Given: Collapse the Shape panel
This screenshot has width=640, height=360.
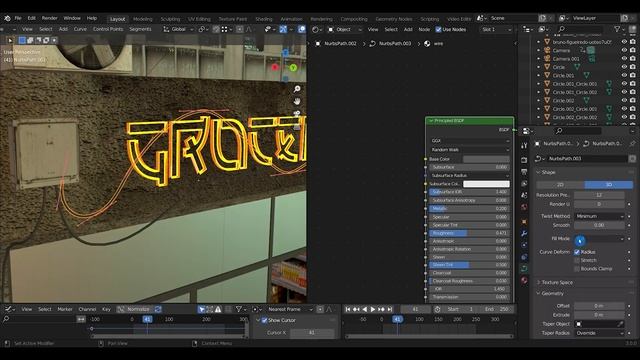Looking at the screenshot, I should [x=548, y=173].
